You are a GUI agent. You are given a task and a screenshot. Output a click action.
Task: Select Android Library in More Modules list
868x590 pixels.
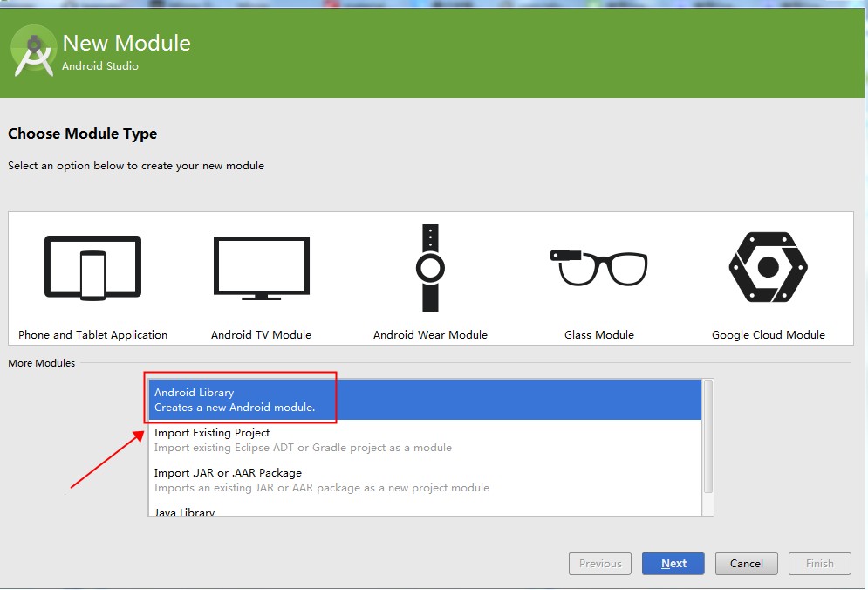[425, 400]
